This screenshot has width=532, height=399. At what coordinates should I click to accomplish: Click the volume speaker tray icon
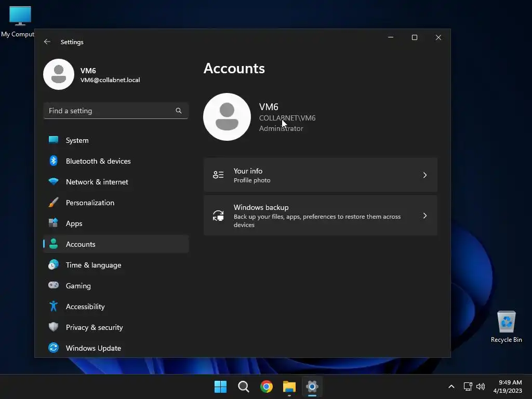pos(481,387)
